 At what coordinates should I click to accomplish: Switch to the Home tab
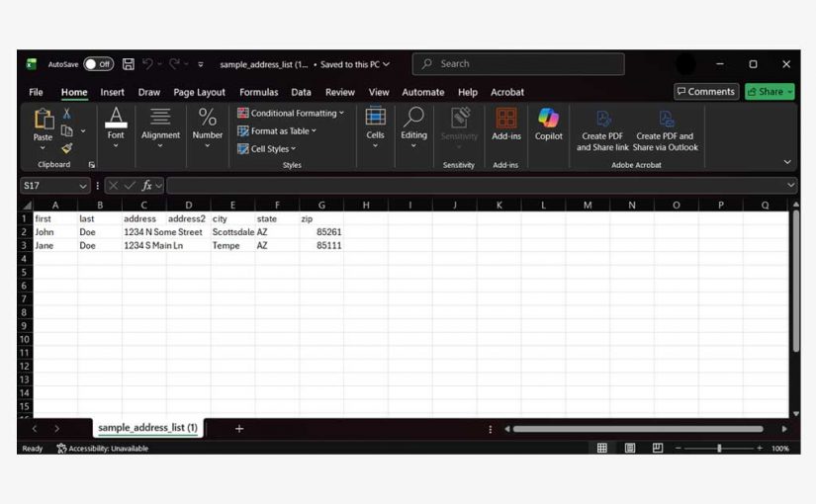coord(74,92)
